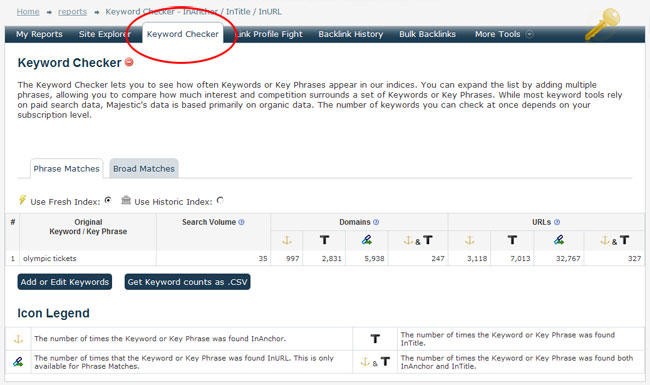Screen dimensions: 650x385
Task: Open the Bulk Backlinks tab
Action: [x=427, y=34]
